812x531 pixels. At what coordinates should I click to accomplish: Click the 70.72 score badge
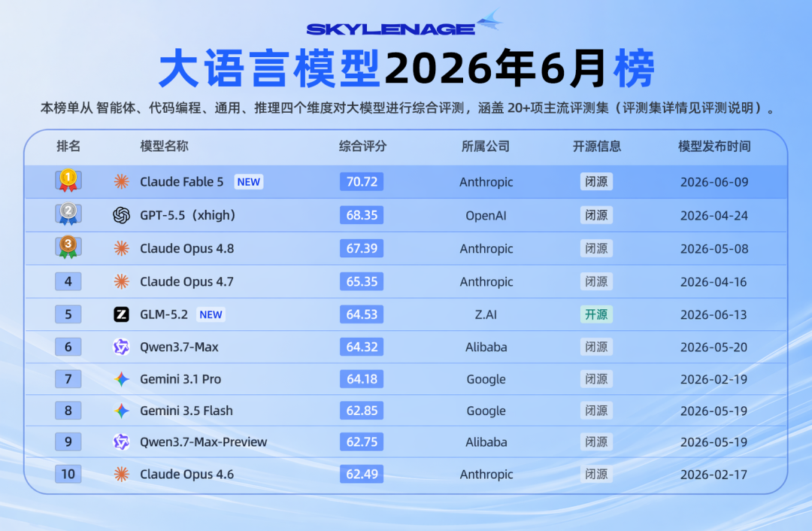coord(362,182)
